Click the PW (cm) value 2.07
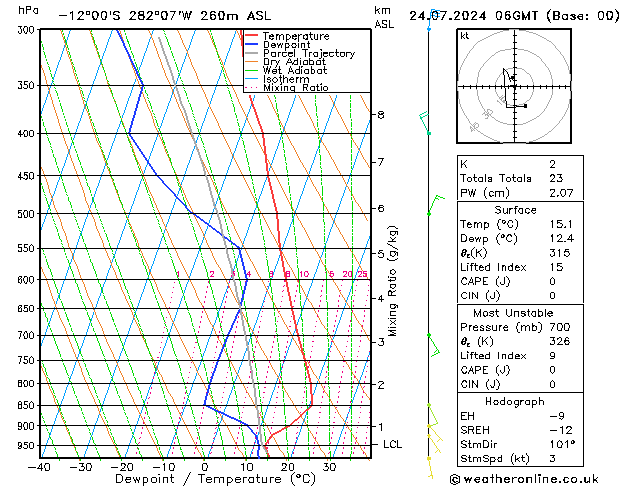Viewport: 629px width, 486px height. 561,193
